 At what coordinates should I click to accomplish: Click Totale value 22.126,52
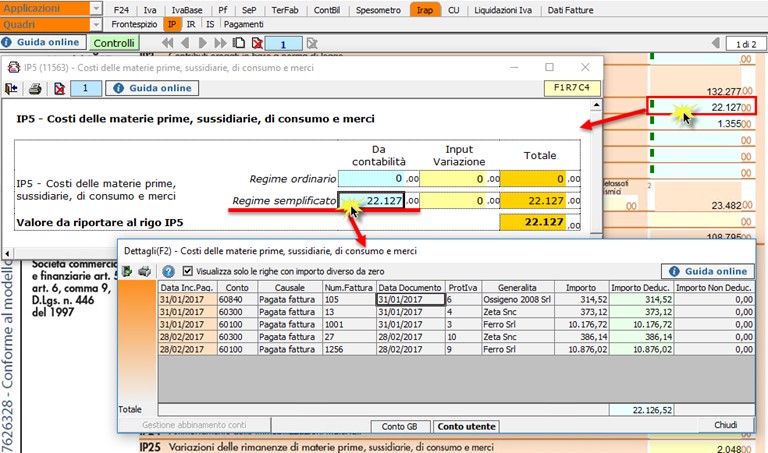[641, 410]
